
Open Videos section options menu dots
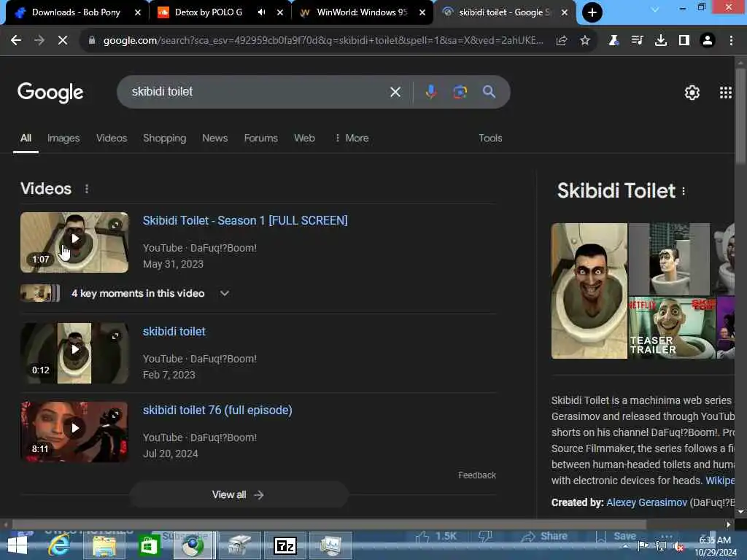click(x=87, y=189)
